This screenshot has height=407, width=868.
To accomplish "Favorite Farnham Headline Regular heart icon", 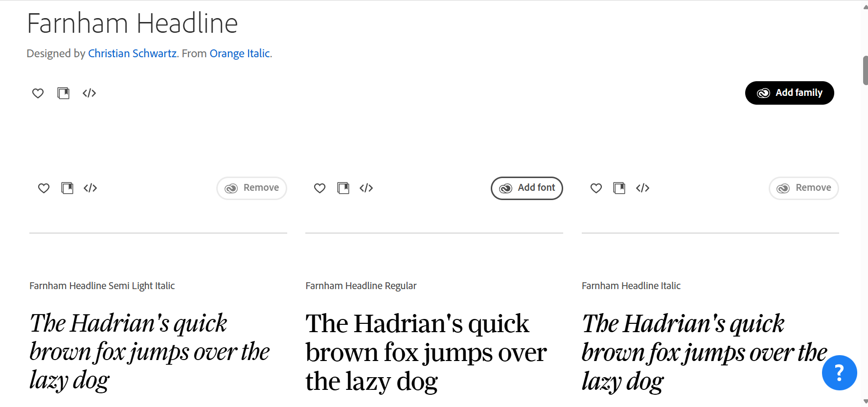I will 320,188.
